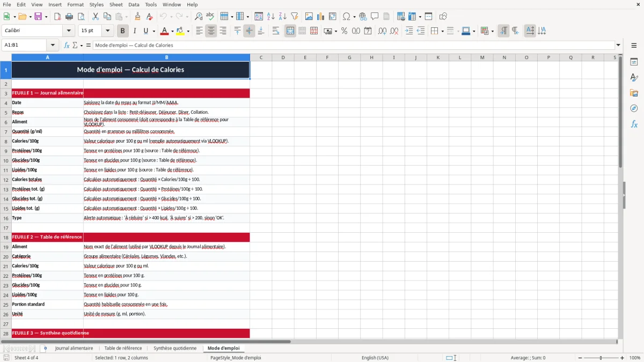The height and width of the screenshot is (362, 644).
Task: Open the Open document dropdown arrow
Action: point(30,17)
